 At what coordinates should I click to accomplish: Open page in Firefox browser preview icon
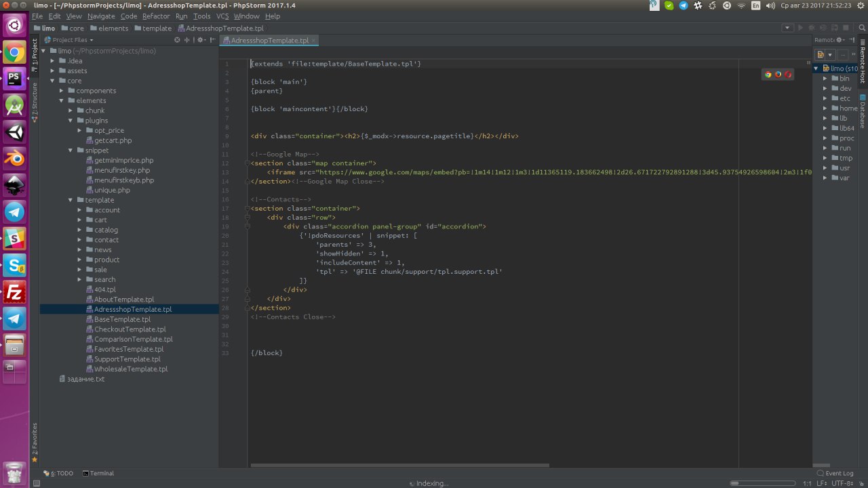click(778, 75)
